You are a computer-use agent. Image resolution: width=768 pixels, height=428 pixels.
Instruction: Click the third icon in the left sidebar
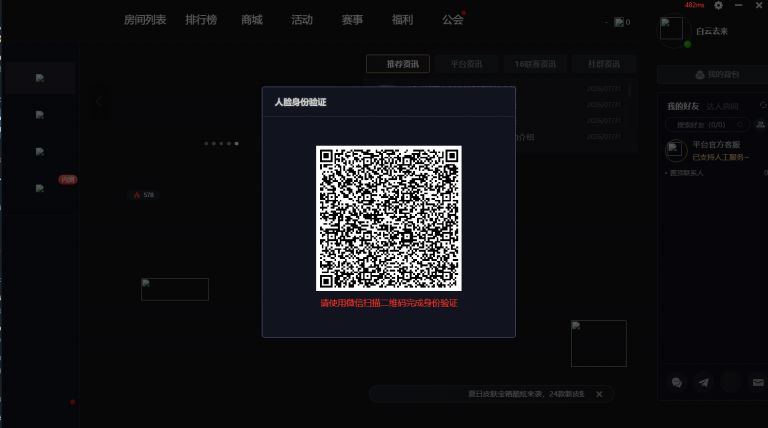tap(40, 152)
